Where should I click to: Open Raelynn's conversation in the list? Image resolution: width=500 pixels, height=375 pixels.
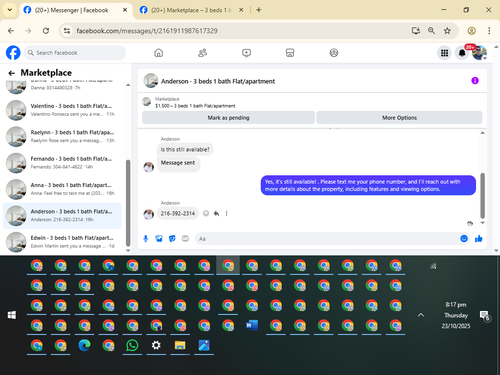62,136
